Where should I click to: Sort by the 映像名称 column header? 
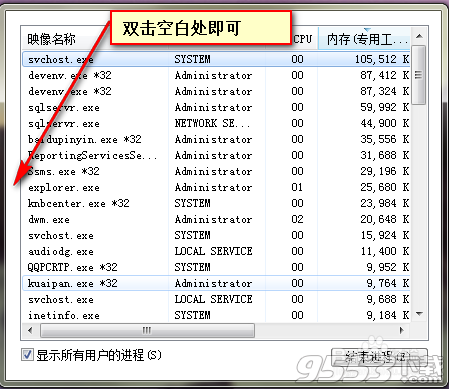point(52,39)
